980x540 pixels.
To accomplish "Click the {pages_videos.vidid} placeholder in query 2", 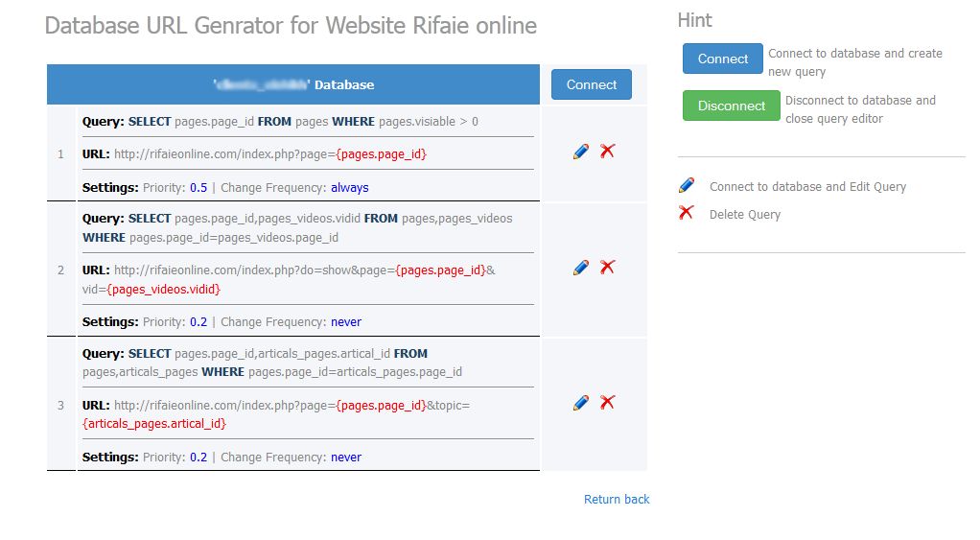I will pos(164,289).
